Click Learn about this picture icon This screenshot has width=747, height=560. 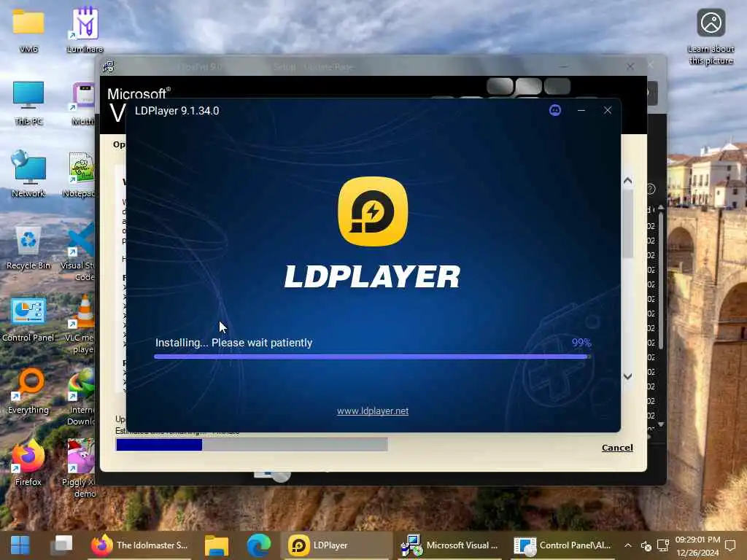coord(711,36)
